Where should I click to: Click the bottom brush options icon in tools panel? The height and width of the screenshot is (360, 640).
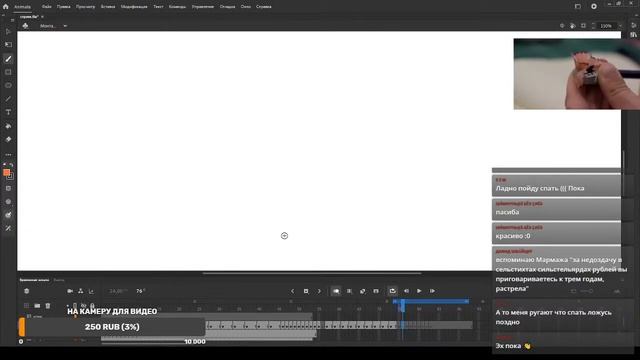[x=8, y=228]
